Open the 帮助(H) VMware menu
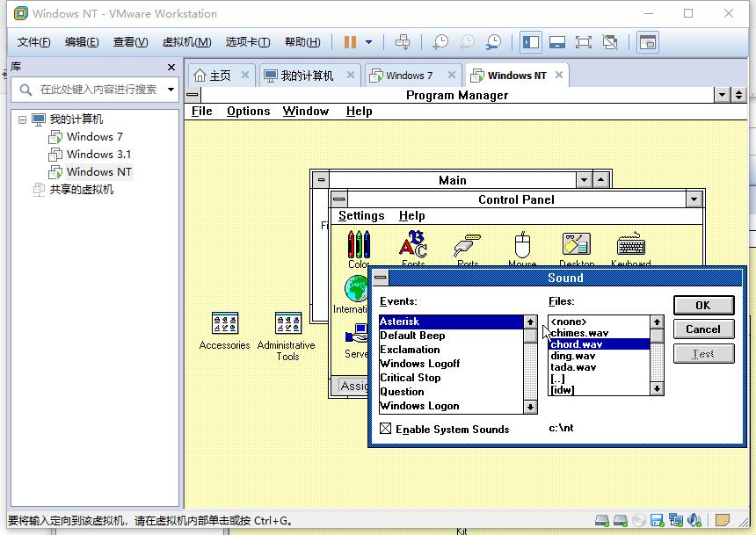Screen dimensions: 756x535 click(302, 42)
